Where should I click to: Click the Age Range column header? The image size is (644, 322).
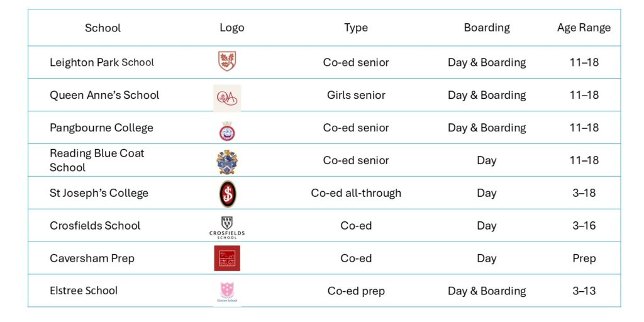(x=584, y=28)
